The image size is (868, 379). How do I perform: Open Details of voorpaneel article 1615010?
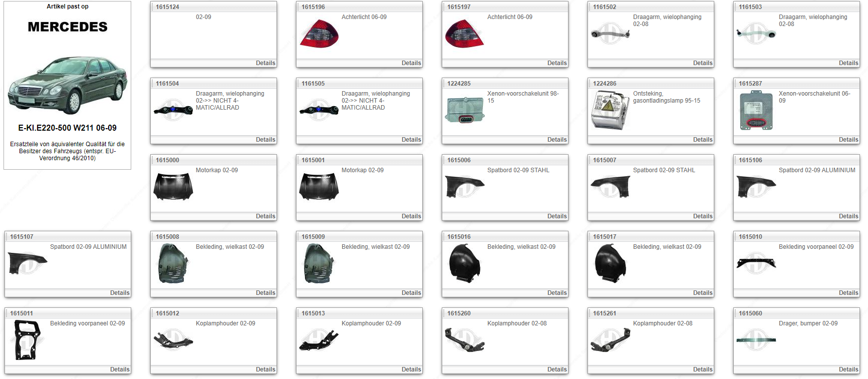tap(848, 293)
